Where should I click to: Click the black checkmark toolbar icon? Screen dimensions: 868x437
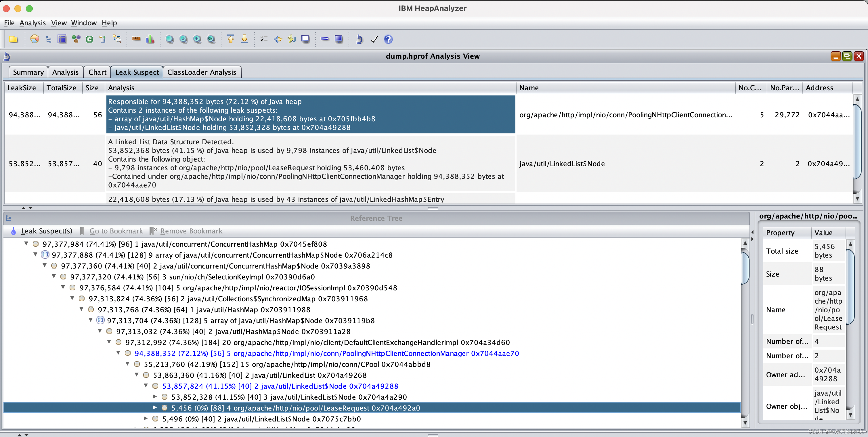click(x=374, y=39)
